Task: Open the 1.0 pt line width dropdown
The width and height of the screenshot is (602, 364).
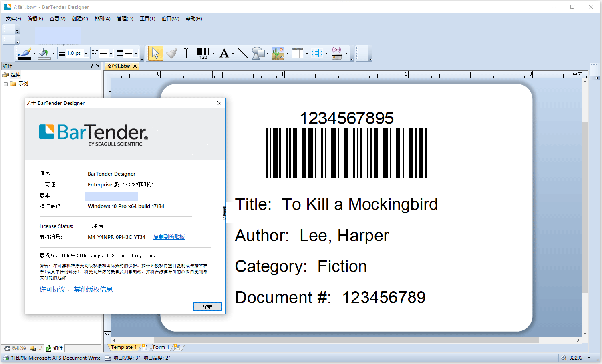Action: (86, 53)
